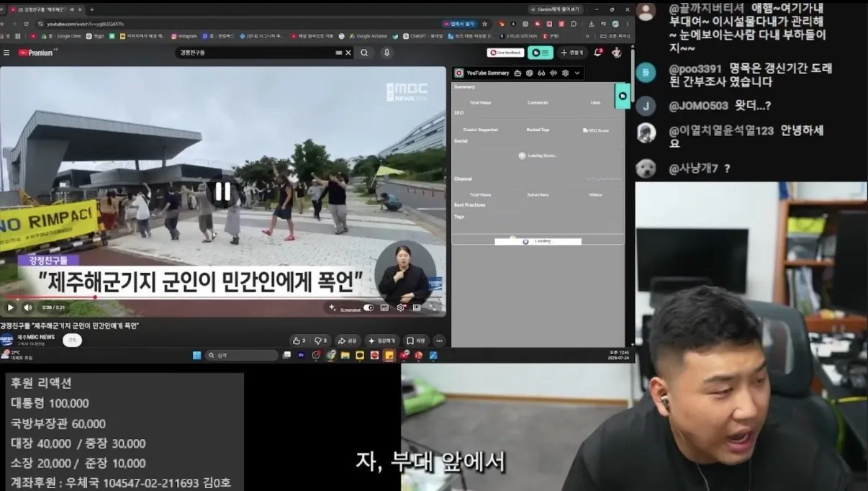
Task: Click the Windows taskbar search box
Action: click(x=242, y=355)
